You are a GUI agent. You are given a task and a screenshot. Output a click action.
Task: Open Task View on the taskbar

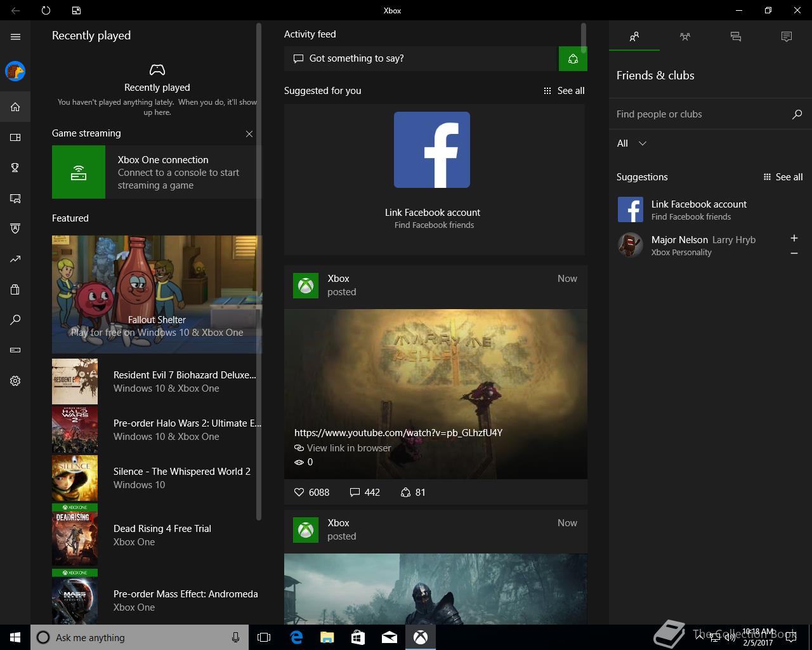[x=264, y=637]
